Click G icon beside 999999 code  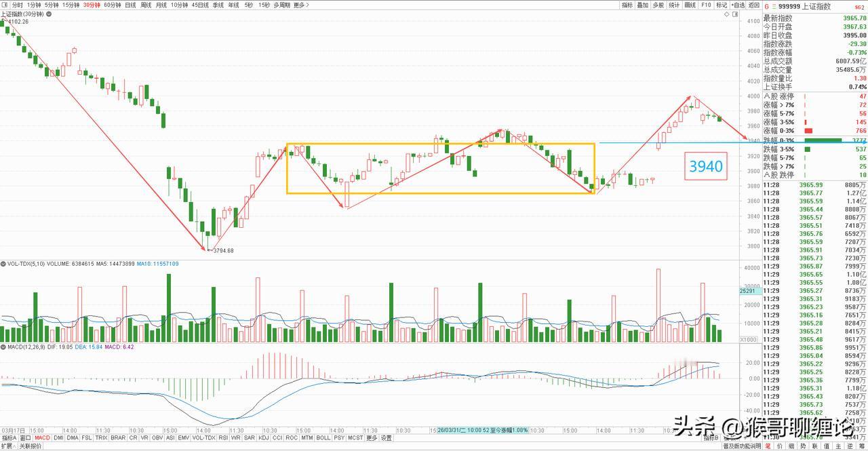point(767,7)
